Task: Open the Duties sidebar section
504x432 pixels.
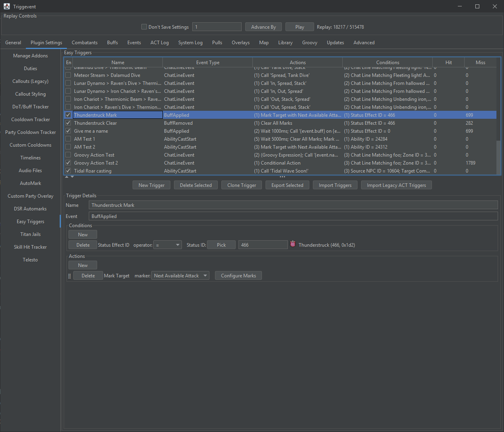Action: (x=31, y=69)
